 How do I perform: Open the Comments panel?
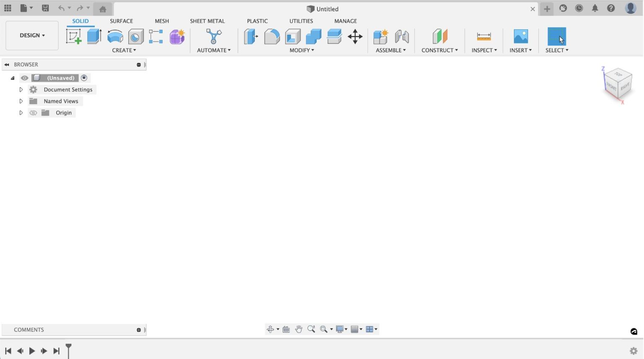coord(29,330)
